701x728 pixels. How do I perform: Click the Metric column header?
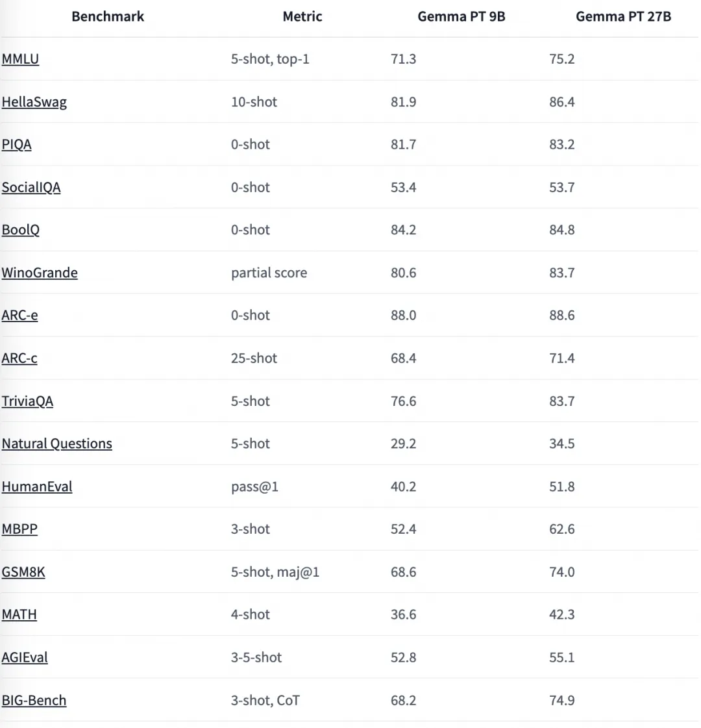(302, 17)
